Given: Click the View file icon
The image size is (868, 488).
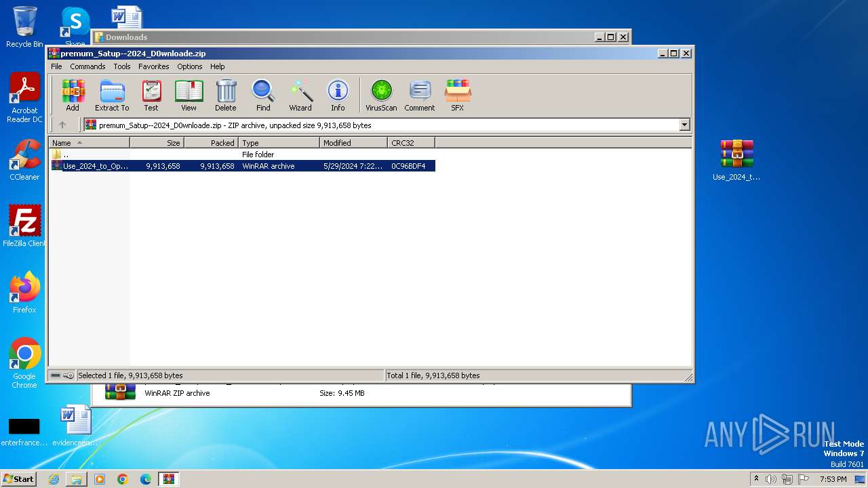Looking at the screenshot, I should (x=189, y=95).
